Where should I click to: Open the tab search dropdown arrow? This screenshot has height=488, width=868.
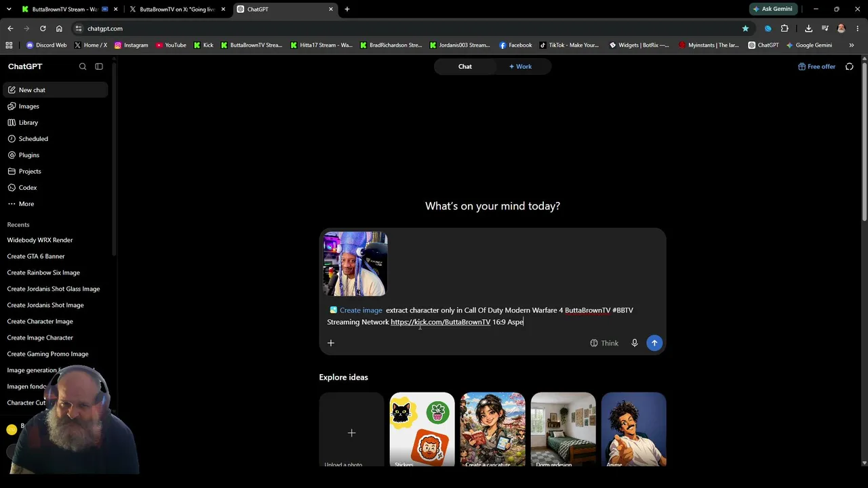[x=9, y=9]
